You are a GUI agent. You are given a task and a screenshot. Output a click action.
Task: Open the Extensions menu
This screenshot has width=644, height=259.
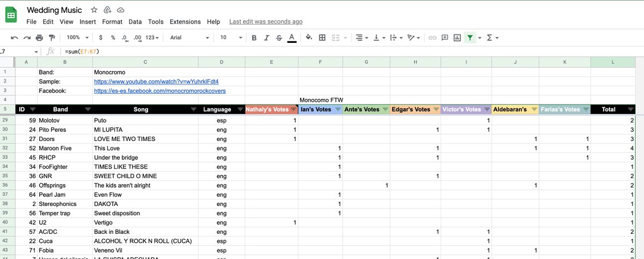click(185, 22)
